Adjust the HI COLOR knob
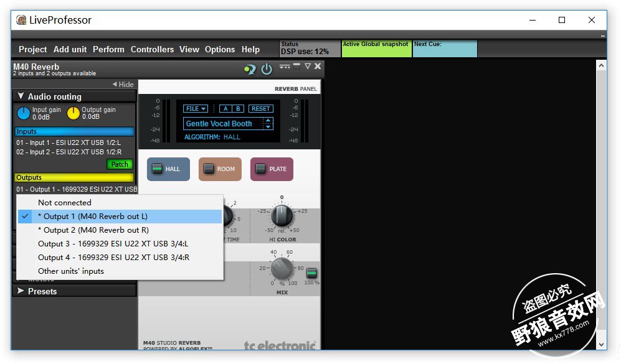621x364 pixels. (282, 216)
